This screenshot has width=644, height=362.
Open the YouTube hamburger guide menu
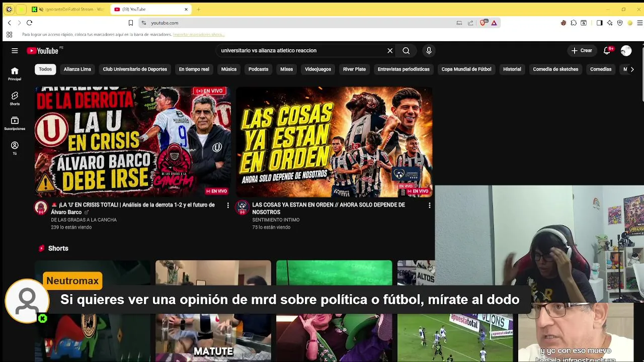pyautogui.click(x=15, y=50)
